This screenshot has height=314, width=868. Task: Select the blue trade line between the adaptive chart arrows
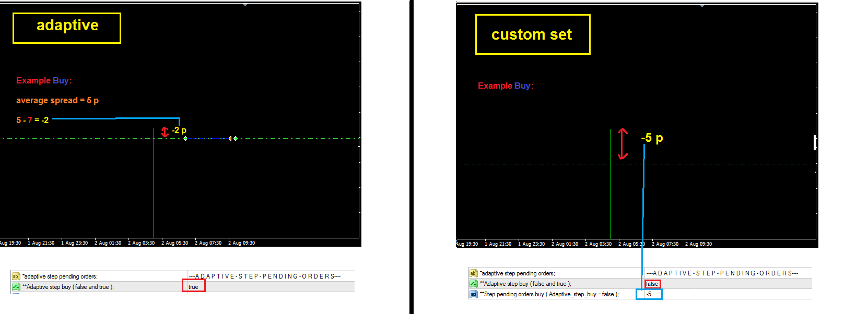tap(208, 138)
